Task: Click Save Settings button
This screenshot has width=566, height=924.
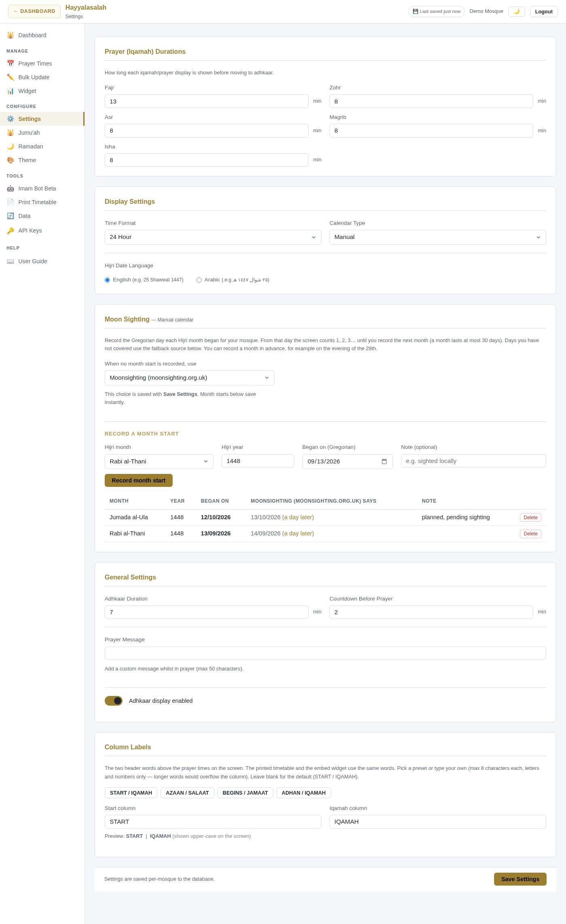Action: pyautogui.click(x=520, y=879)
